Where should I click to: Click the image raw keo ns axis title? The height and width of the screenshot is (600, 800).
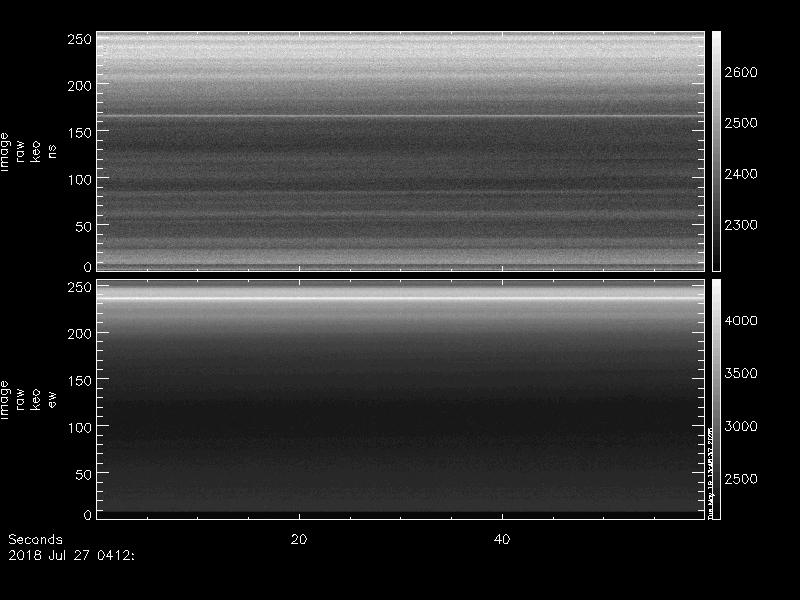(x=28, y=152)
